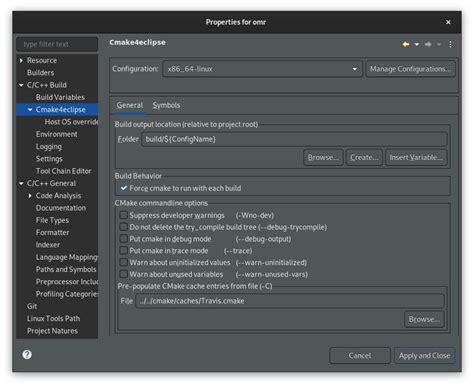Select the C/C++ General tree item label
The width and height of the screenshot is (474, 386).
coord(51,183)
